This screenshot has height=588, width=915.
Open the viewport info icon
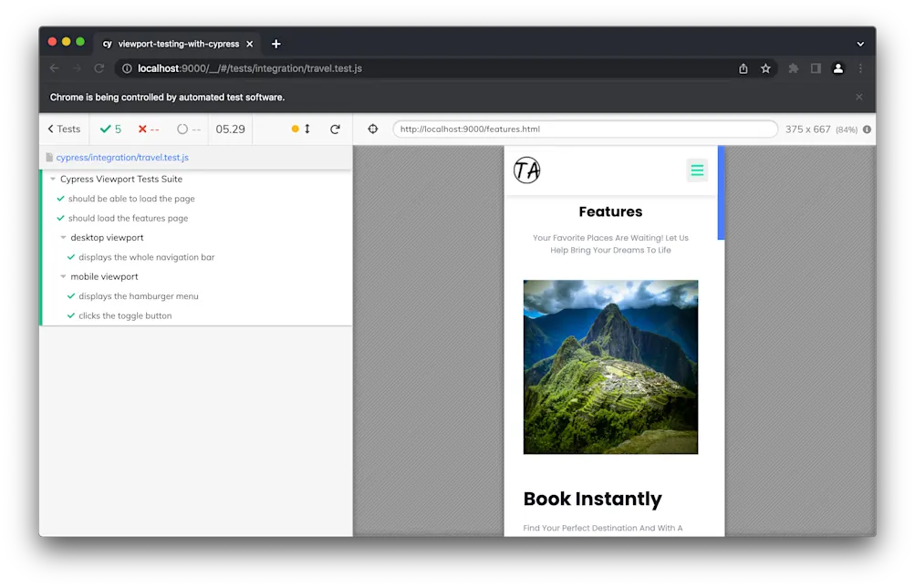click(x=867, y=129)
